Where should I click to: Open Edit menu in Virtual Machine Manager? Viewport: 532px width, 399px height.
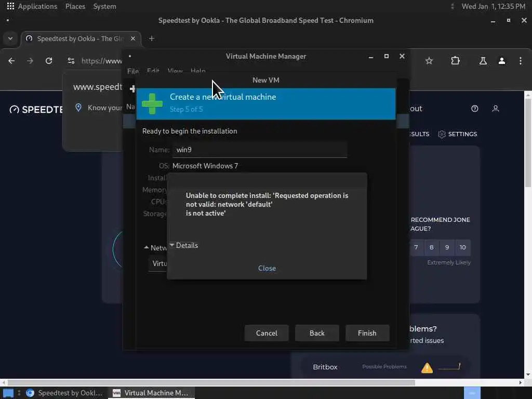coord(153,71)
